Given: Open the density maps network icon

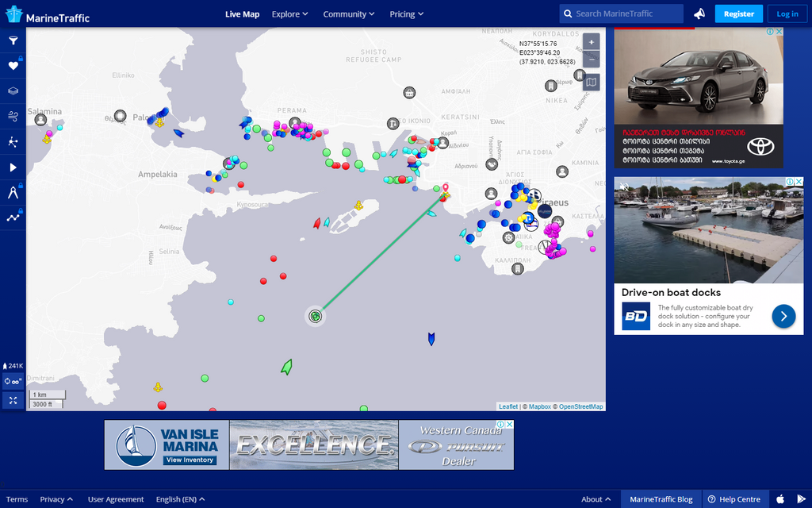Looking at the screenshot, I should (x=13, y=141).
